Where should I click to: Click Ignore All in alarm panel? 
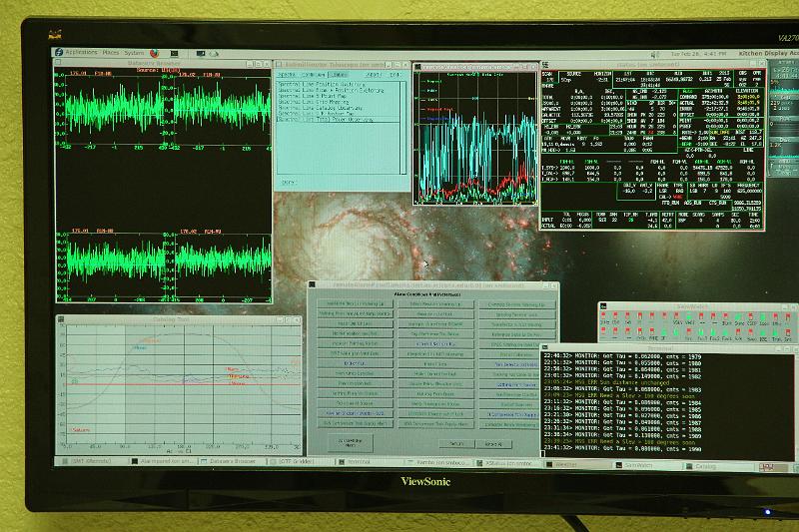point(493,444)
